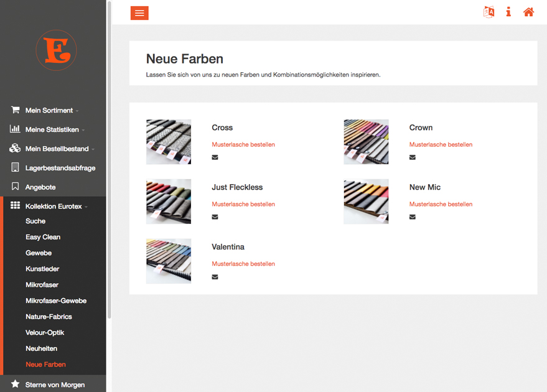Click the envelope icon under New Mic

click(x=412, y=217)
